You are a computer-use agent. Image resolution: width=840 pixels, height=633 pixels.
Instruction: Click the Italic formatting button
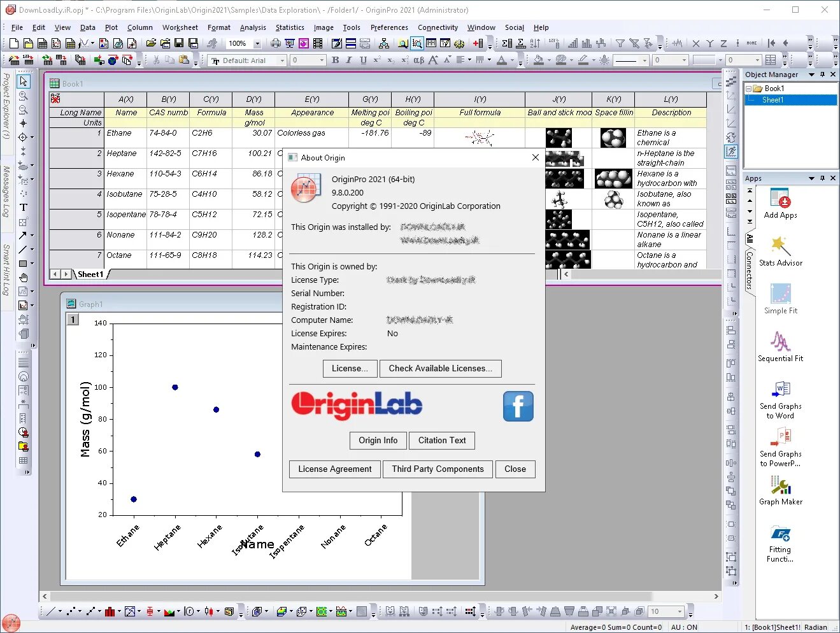pyautogui.click(x=348, y=60)
